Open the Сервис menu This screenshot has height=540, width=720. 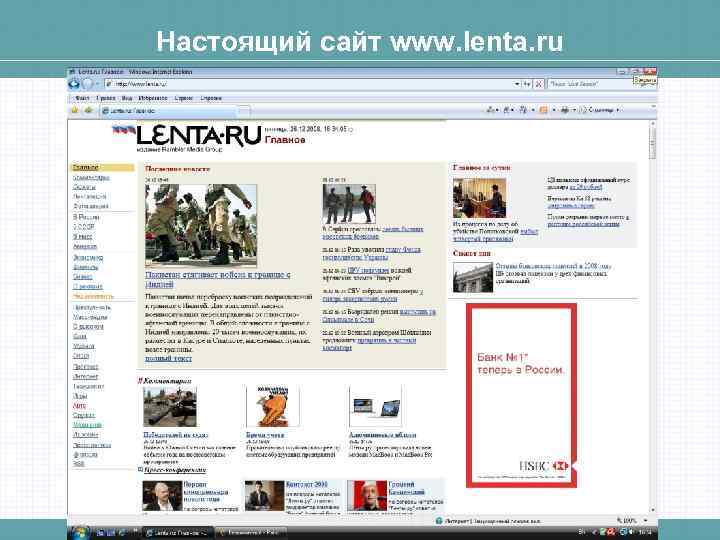[x=184, y=98]
